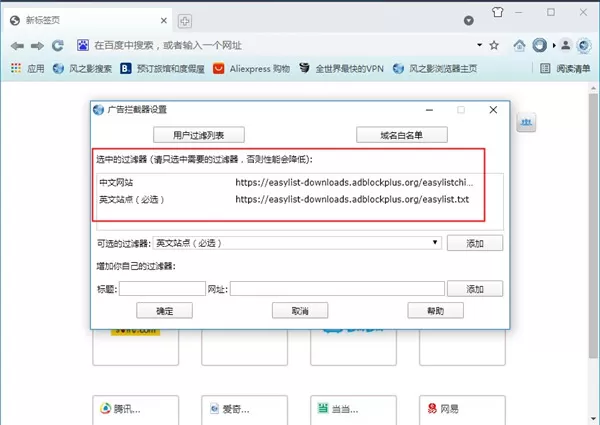Open the Aliexpress 购物 bookmark
The width and height of the screenshot is (600, 425).
click(251, 68)
